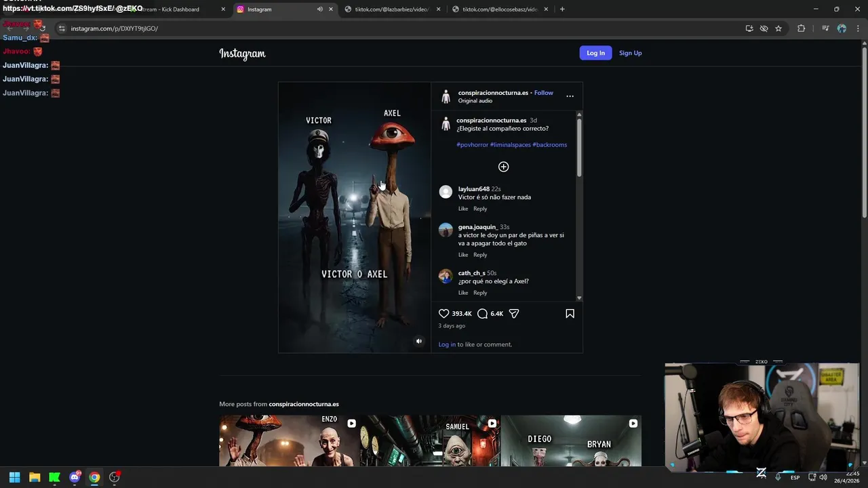The width and height of the screenshot is (868, 488).
Task: Load more comments with the plus circle
Action: (503, 167)
